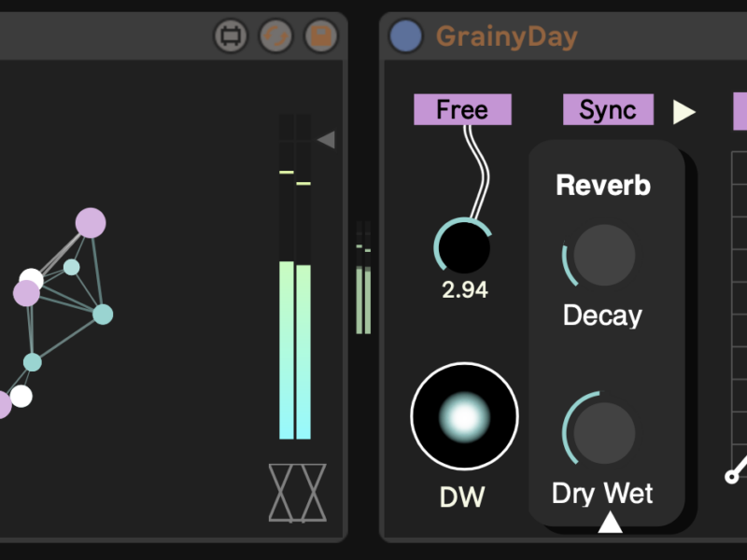The width and height of the screenshot is (747, 560).
Task: Click the orange hot-swap preset icon
Action: pos(275,36)
